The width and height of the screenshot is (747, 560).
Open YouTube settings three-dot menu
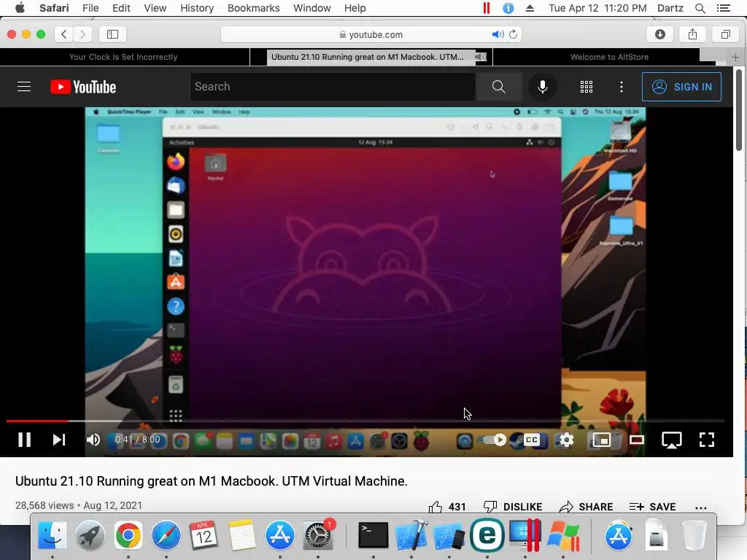click(622, 87)
